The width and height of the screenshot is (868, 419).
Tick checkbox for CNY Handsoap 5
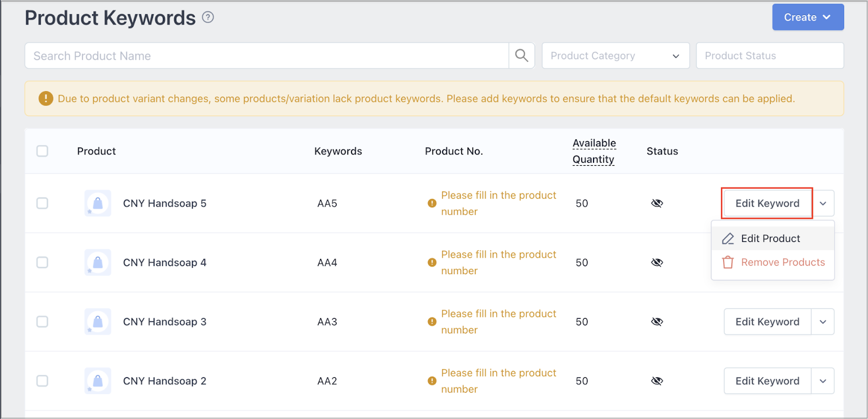(x=42, y=203)
